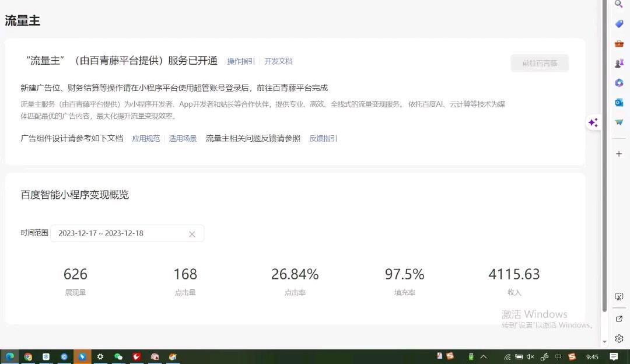Open the Microsoft 365 sidebar icon
The height and width of the screenshot is (364, 630).
(619, 82)
